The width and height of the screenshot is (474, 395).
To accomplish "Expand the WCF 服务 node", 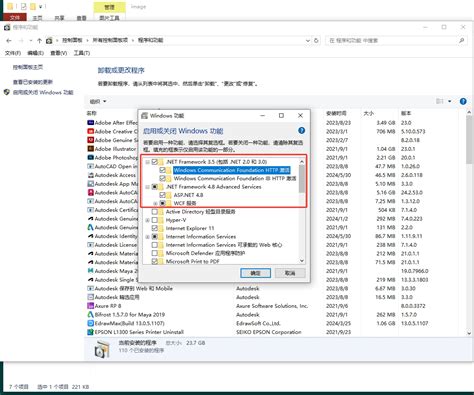I will click(155, 203).
